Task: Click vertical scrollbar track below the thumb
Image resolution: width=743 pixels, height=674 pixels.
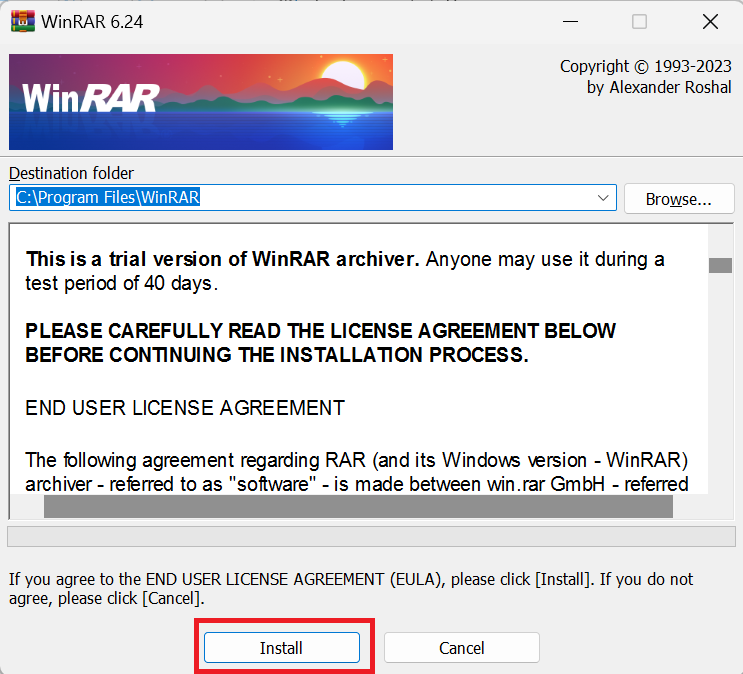Action: pos(720,384)
